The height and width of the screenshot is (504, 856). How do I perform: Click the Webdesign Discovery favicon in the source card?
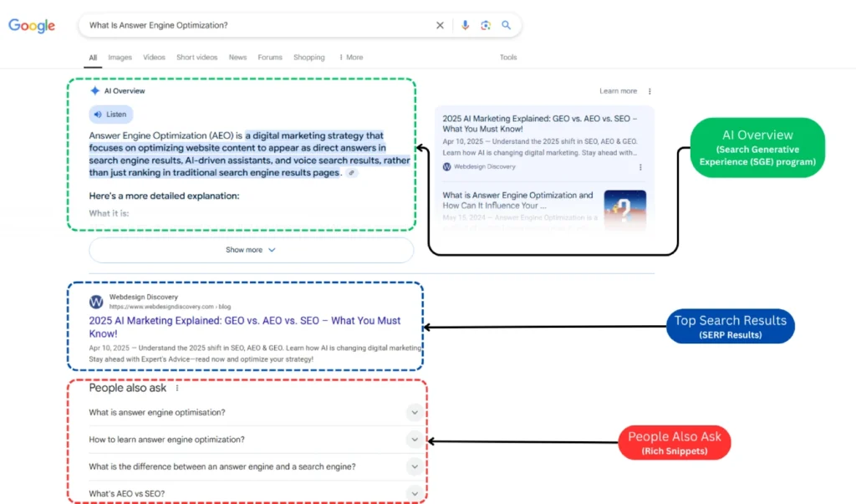pos(446,166)
